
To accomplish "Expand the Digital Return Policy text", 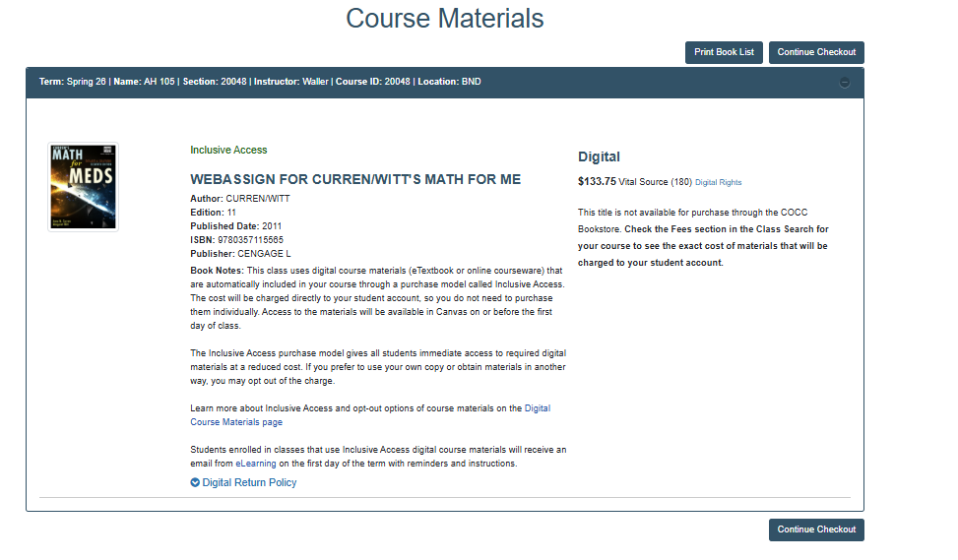I will pos(249,482).
